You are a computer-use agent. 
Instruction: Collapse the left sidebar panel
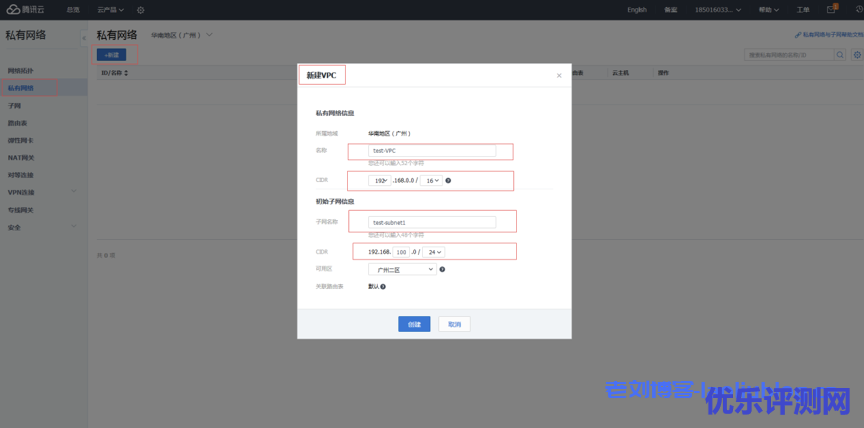click(x=84, y=36)
